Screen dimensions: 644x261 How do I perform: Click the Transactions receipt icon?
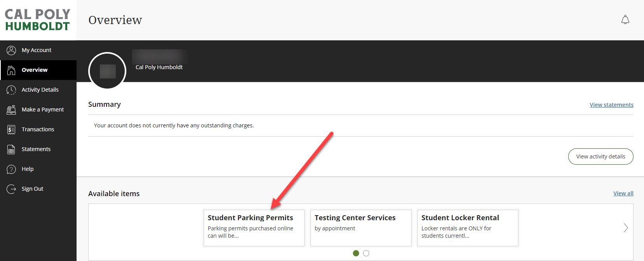click(x=11, y=129)
